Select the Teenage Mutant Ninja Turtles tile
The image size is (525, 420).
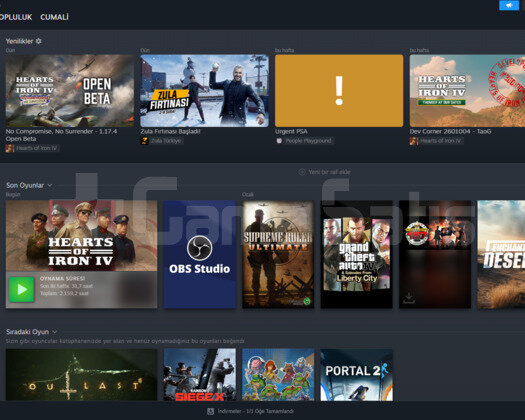(x=278, y=374)
